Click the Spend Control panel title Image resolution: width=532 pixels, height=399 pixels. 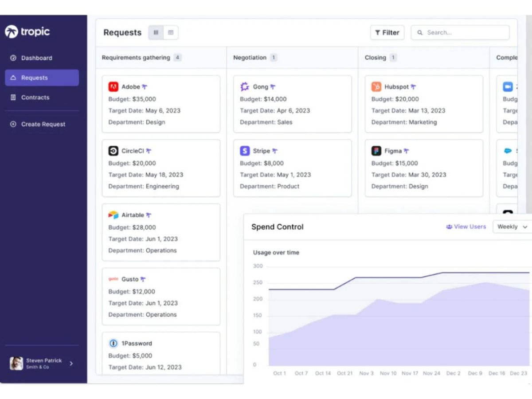click(278, 227)
